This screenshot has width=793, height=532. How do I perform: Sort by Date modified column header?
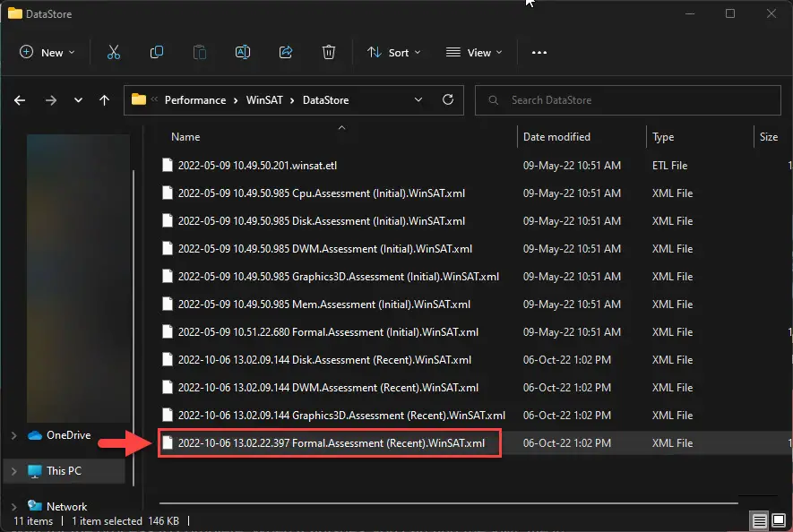point(556,137)
